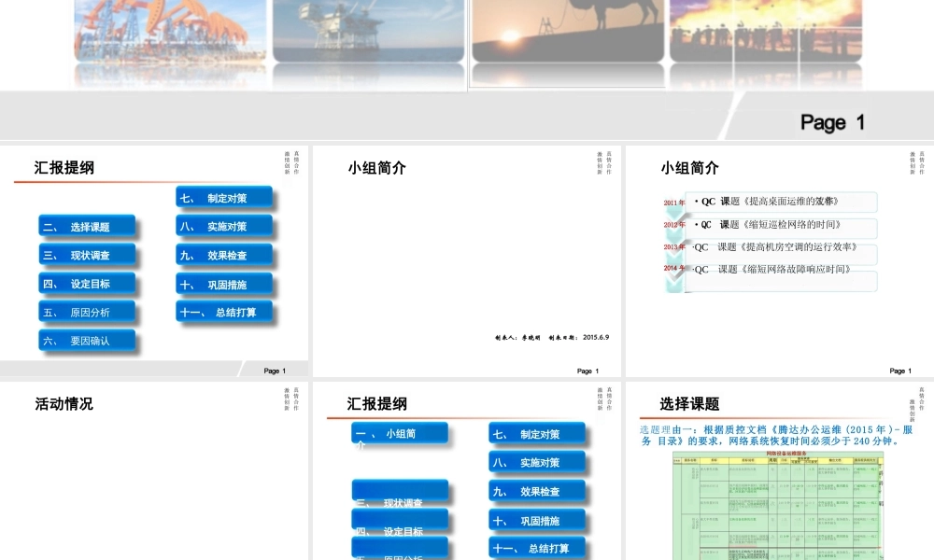Click 七、制定对策 in the lower 汇报提纲 slide
The height and width of the screenshot is (560, 934).
(537, 434)
